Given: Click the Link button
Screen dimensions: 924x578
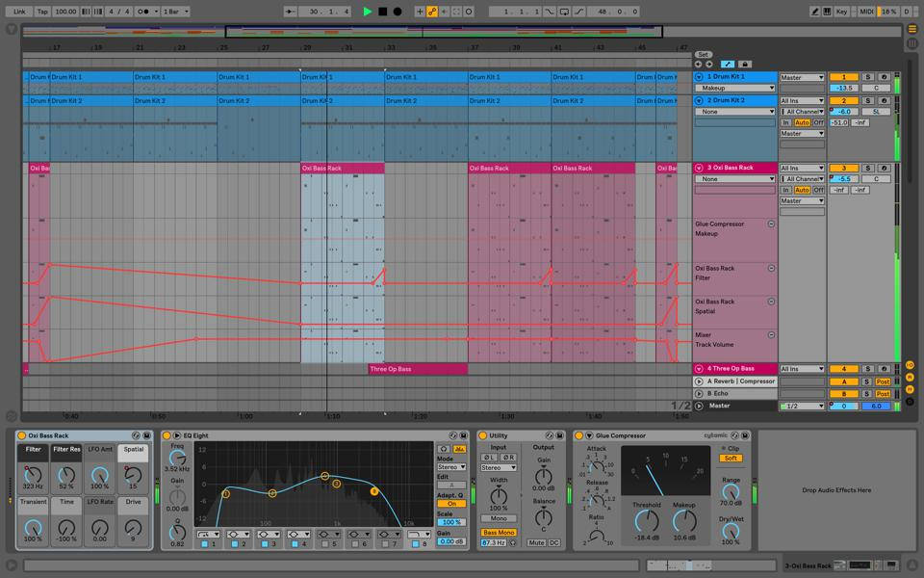Looking at the screenshot, I should [x=19, y=12].
